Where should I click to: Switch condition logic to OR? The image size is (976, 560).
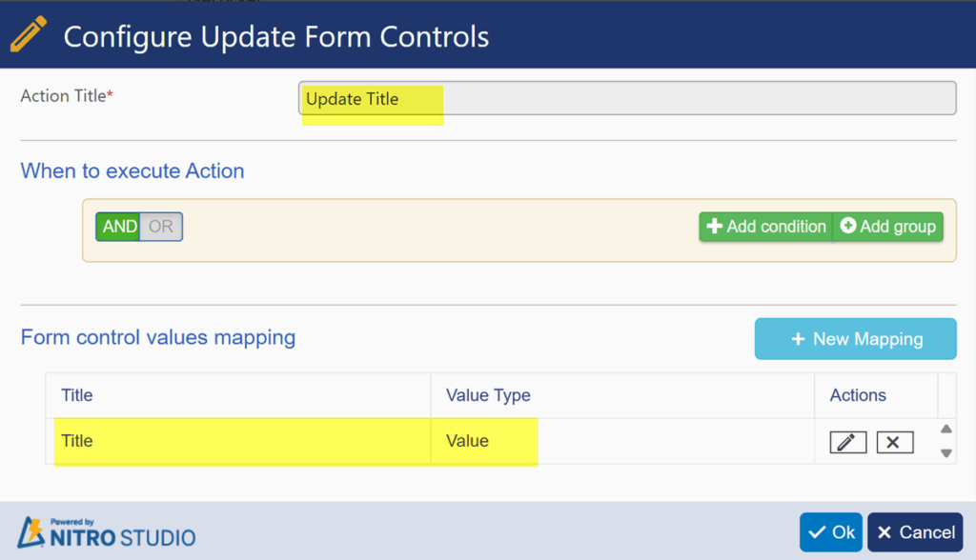(160, 227)
